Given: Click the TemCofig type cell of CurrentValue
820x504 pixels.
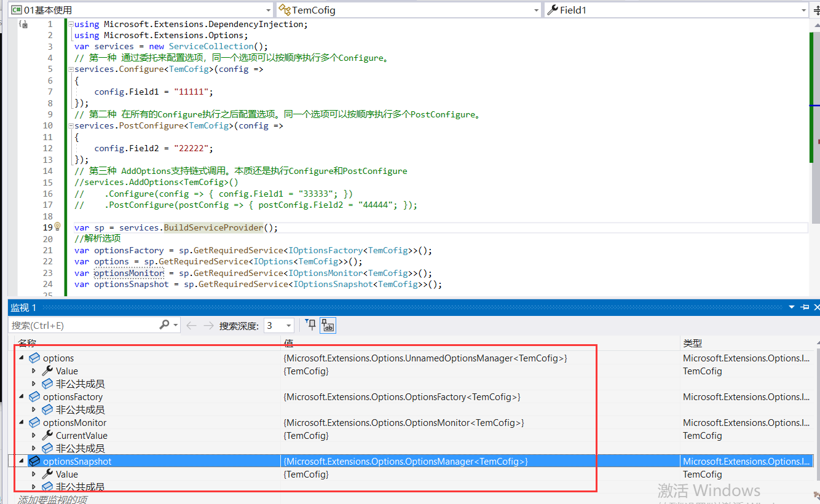Looking at the screenshot, I should pos(702,436).
